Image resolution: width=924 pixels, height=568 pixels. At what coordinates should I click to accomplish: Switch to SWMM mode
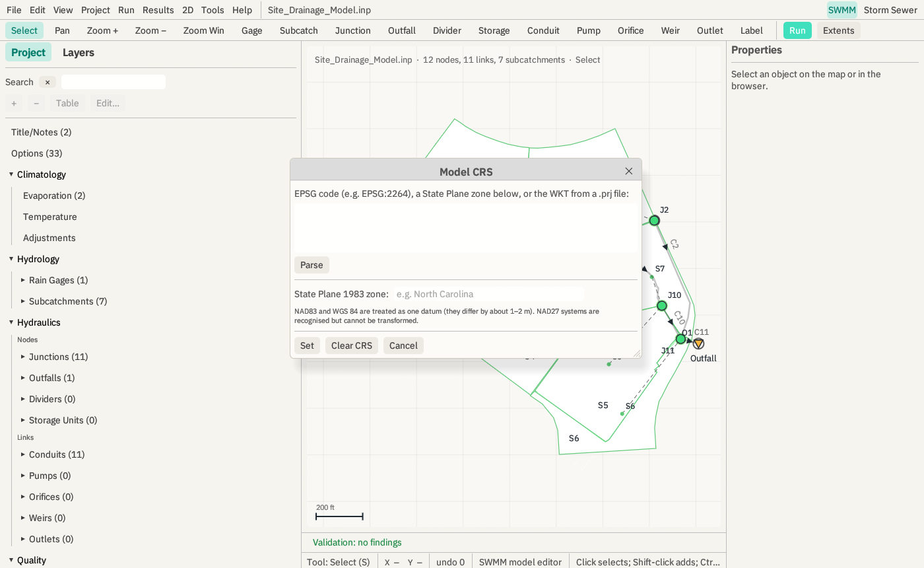841,10
